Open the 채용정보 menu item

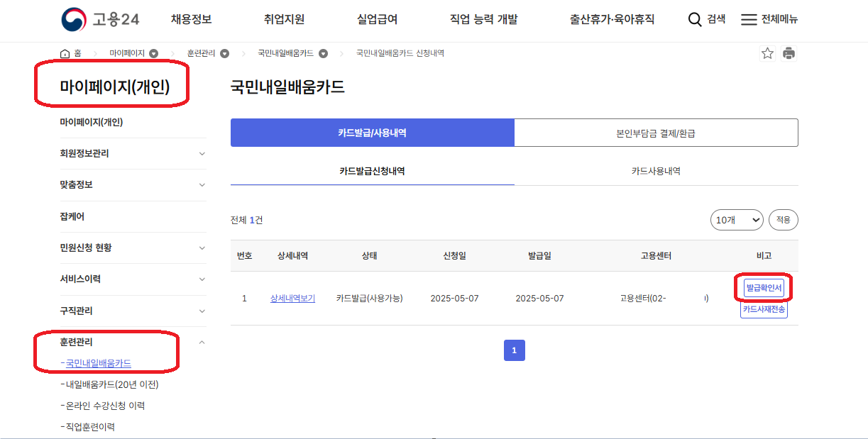point(190,19)
